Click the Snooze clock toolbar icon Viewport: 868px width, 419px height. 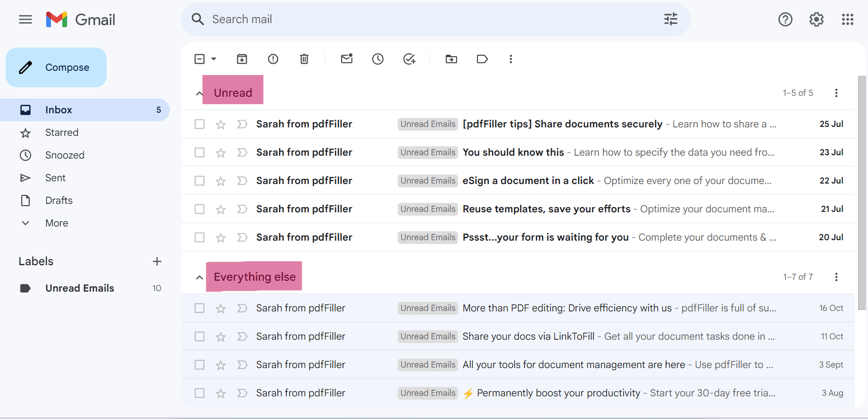(x=378, y=59)
